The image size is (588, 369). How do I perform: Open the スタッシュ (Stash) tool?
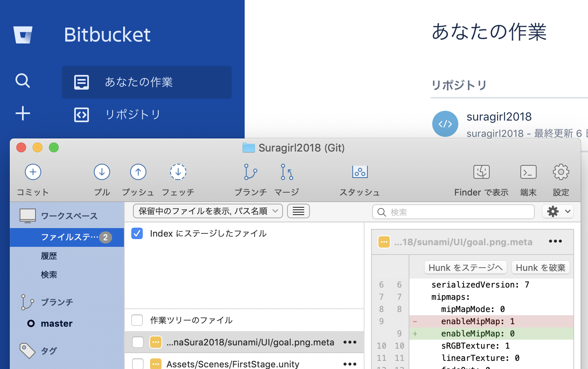coord(359,172)
